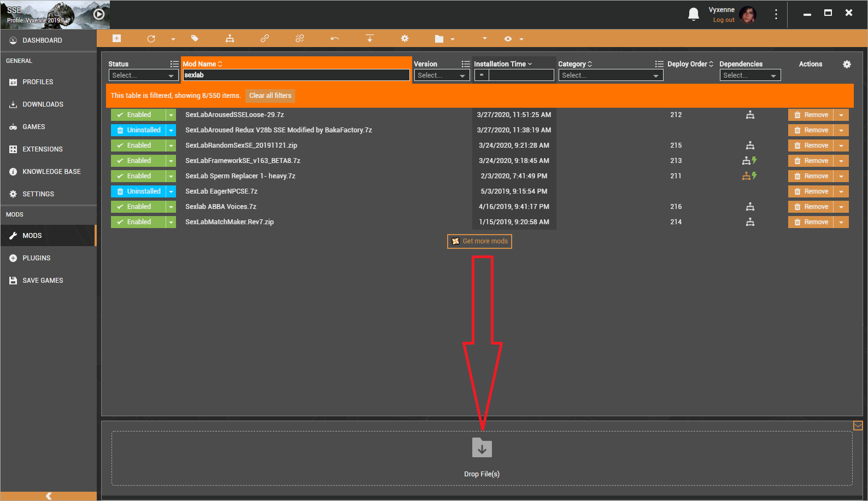868x501 pixels.
Task: Toggle Enabled for SexLab Sperm Replacer 1- heavy.7z
Action: click(x=138, y=176)
